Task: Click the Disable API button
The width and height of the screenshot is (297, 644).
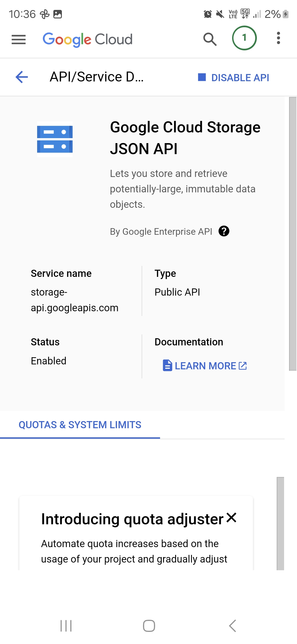Action: [x=234, y=78]
